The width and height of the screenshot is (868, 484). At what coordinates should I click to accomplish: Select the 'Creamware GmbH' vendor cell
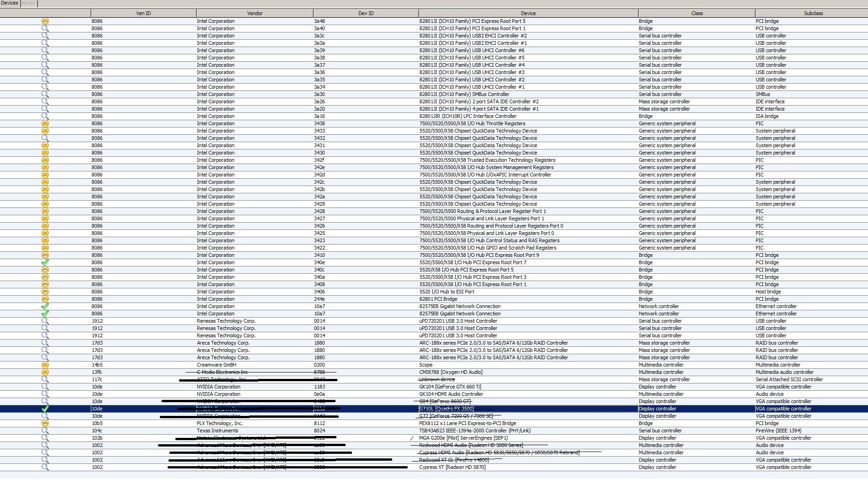[x=255, y=365]
